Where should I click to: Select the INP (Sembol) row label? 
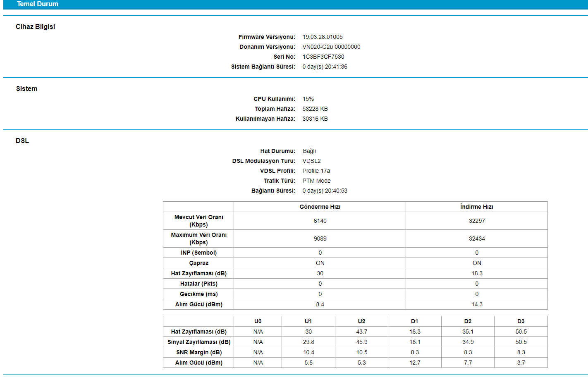click(x=199, y=253)
